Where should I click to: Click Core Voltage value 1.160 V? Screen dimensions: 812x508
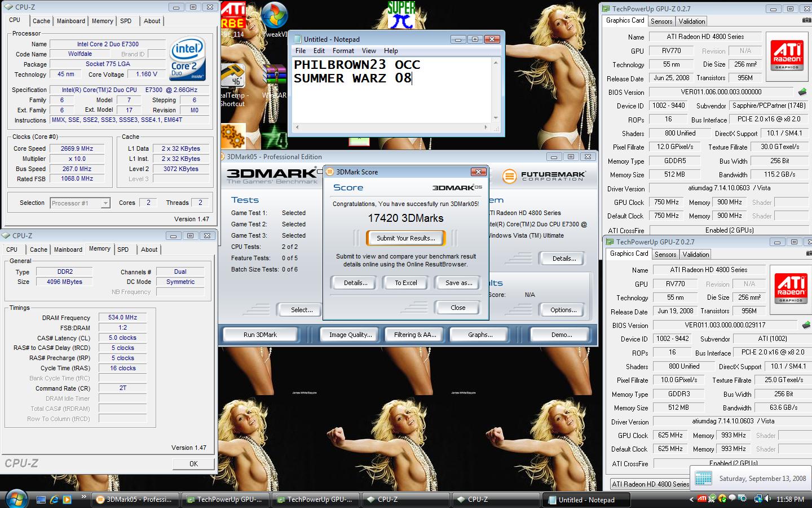(147, 74)
